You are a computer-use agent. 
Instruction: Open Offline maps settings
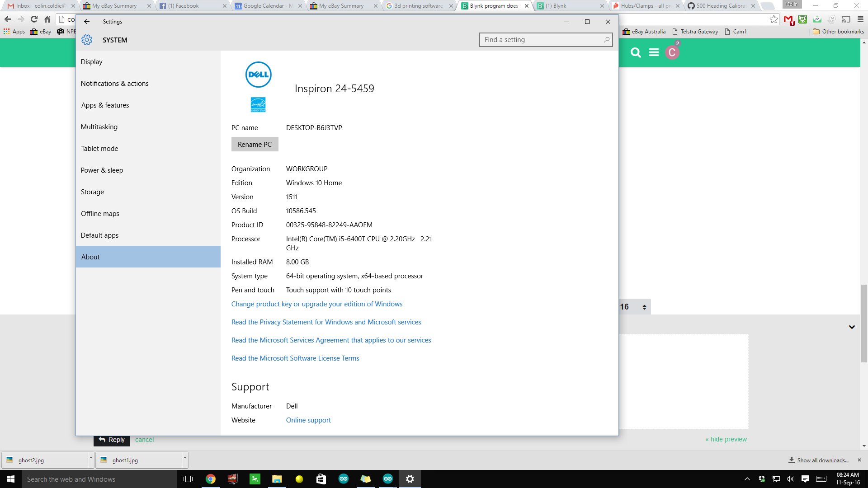point(148,214)
